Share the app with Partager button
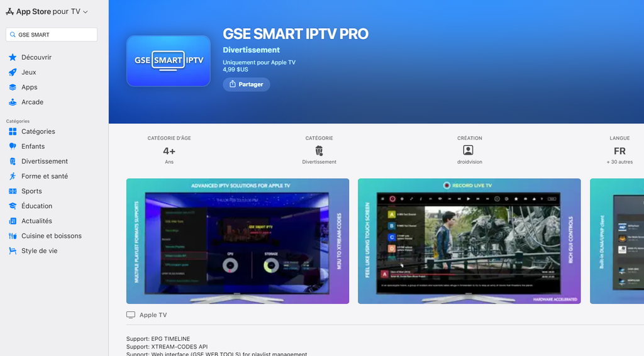644x356 pixels. [246, 84]
